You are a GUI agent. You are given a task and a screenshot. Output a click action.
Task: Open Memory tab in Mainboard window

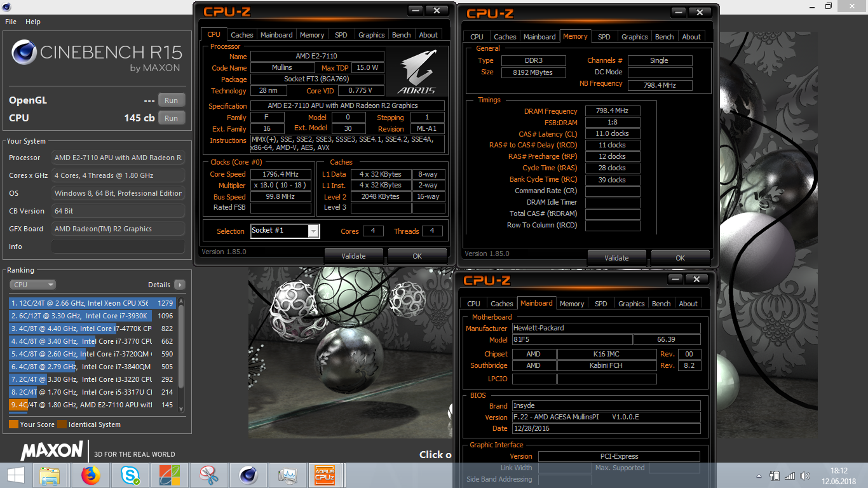pyautogui.click(x=572, y=304)
